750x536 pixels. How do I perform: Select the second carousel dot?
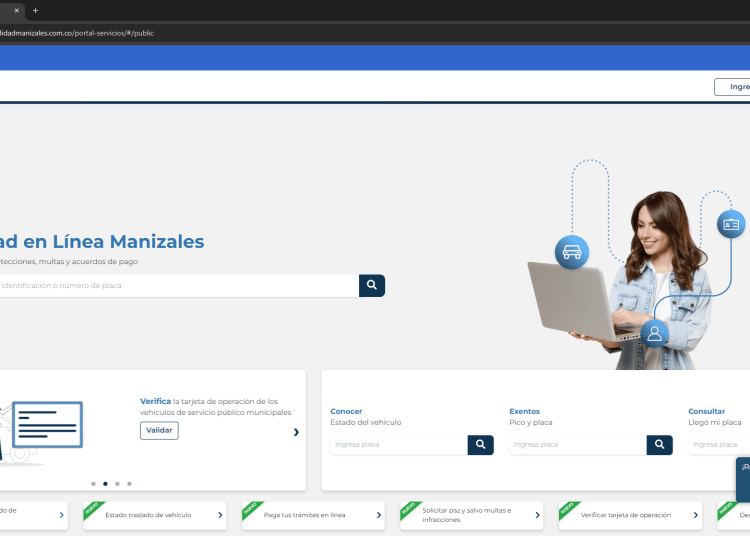105,484
